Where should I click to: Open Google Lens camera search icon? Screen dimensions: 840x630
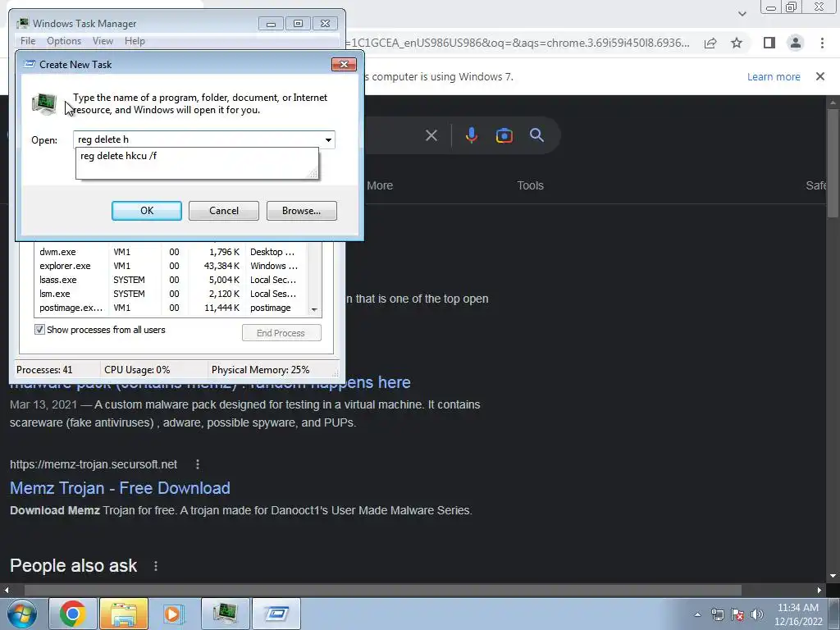click(x=504, y=135)
